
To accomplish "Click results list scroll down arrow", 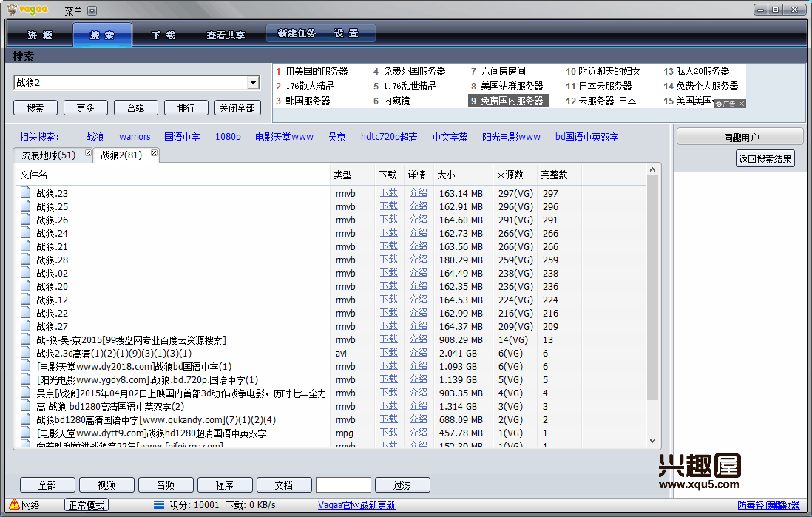I will [x=653, y=440].
